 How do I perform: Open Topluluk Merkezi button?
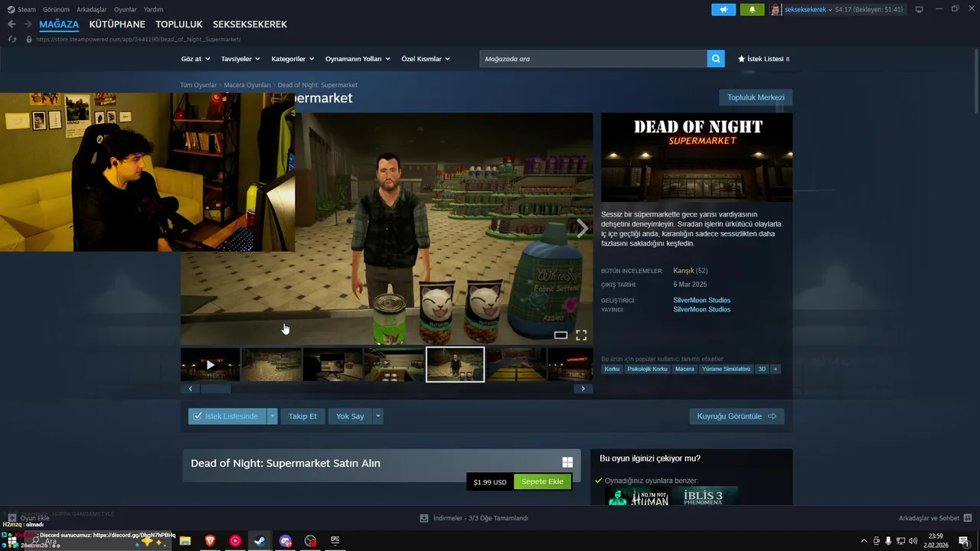pos(756,97)
